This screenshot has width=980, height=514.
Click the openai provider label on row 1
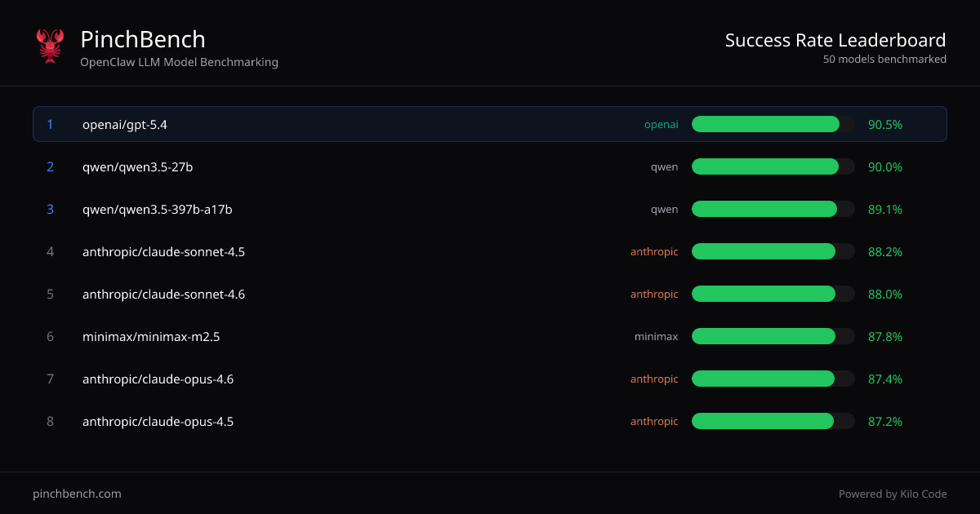pos(661,124)
